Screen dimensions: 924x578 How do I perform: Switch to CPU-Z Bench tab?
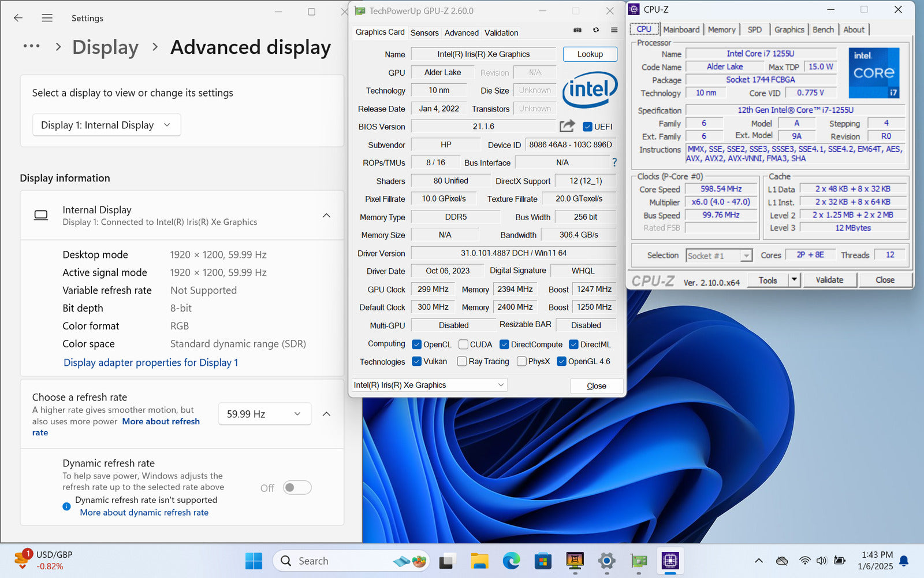(x=823, y=29)
